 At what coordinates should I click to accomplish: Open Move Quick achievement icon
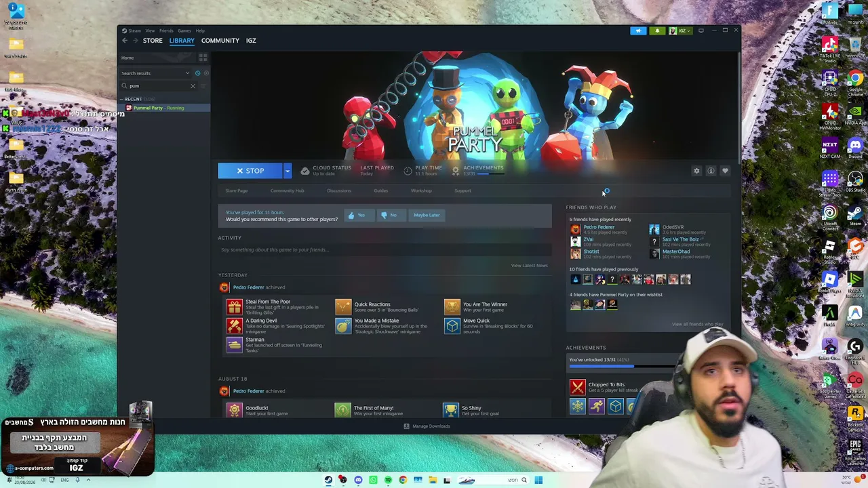point(452,326)
